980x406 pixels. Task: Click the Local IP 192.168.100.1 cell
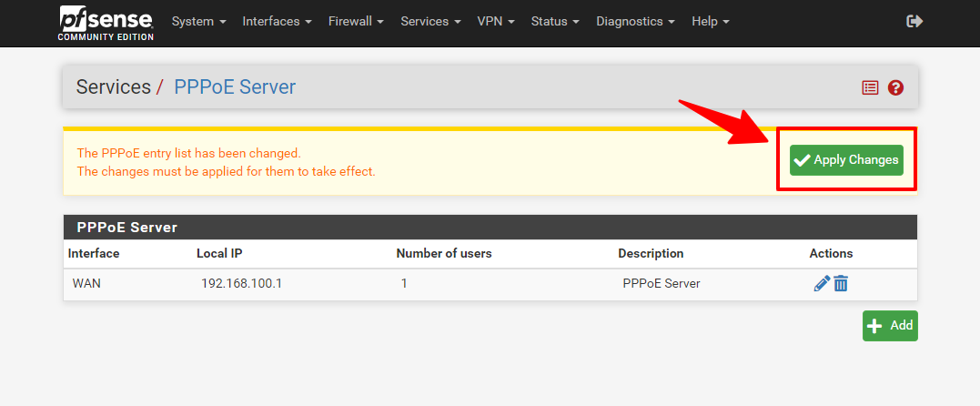tap(241, 284)
